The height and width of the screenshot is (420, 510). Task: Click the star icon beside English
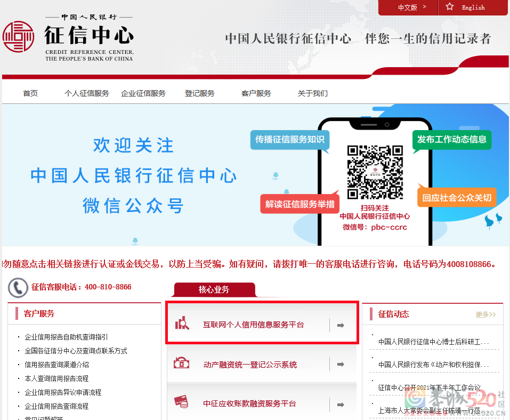(449, 6)
